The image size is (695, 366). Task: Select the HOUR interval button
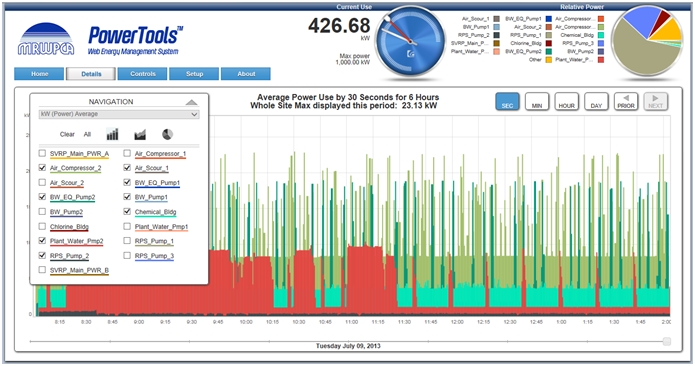pyautogui.click(x=566, y=101)
